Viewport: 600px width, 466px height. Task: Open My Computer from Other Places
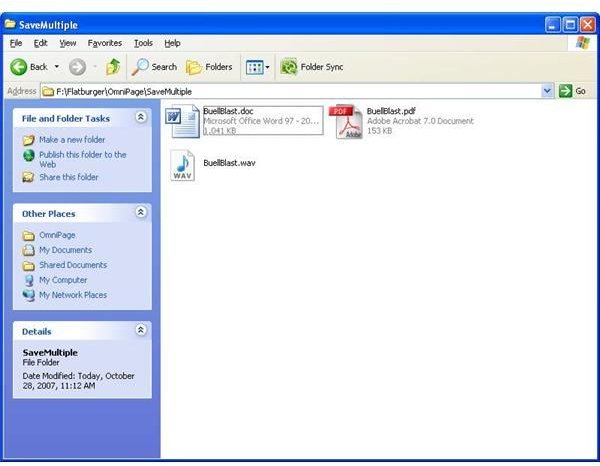pyautogui.click(x=63, y=280)
